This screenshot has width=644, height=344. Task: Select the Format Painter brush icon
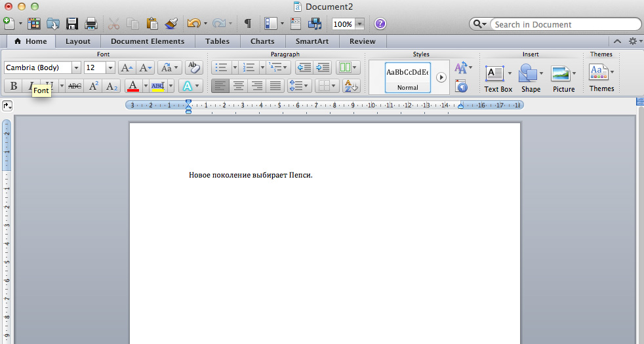coord(171,24)
